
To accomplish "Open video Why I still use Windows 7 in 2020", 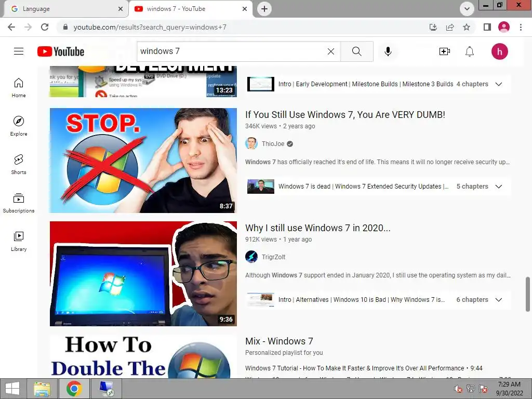I will click(318, 228).
